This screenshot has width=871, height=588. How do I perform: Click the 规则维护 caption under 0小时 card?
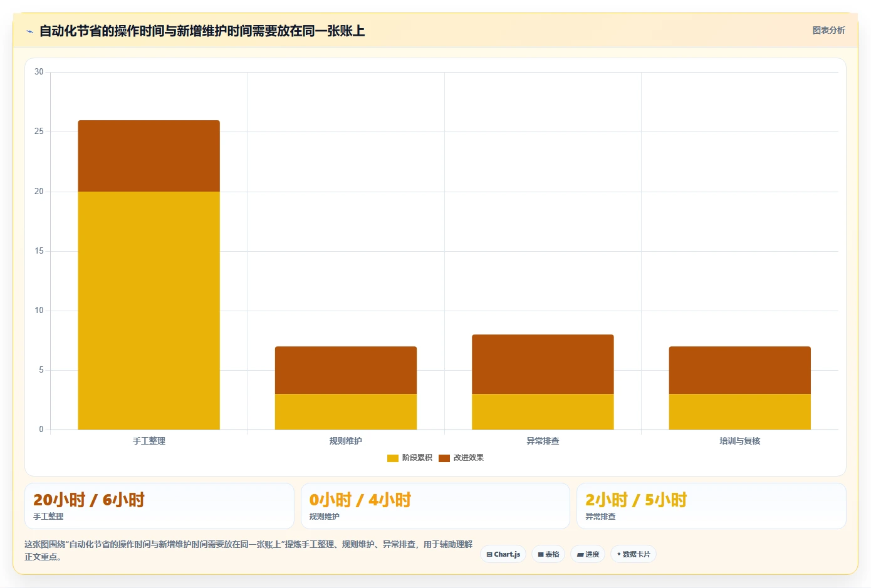(x=325, y=517)
